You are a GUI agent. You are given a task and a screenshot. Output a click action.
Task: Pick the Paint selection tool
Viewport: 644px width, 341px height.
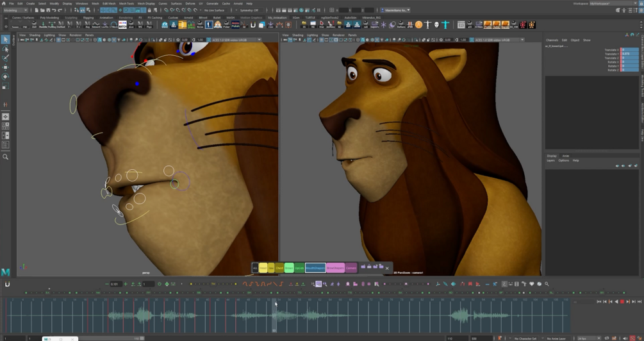5,58
